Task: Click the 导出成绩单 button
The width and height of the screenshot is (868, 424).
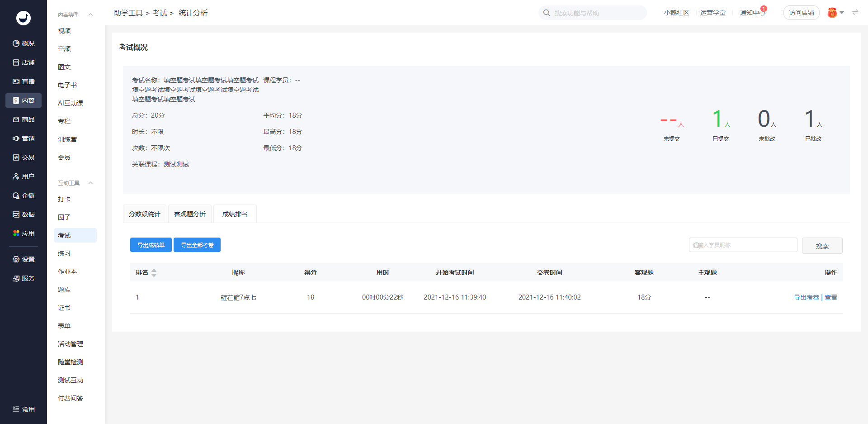Action: point(151,245)
